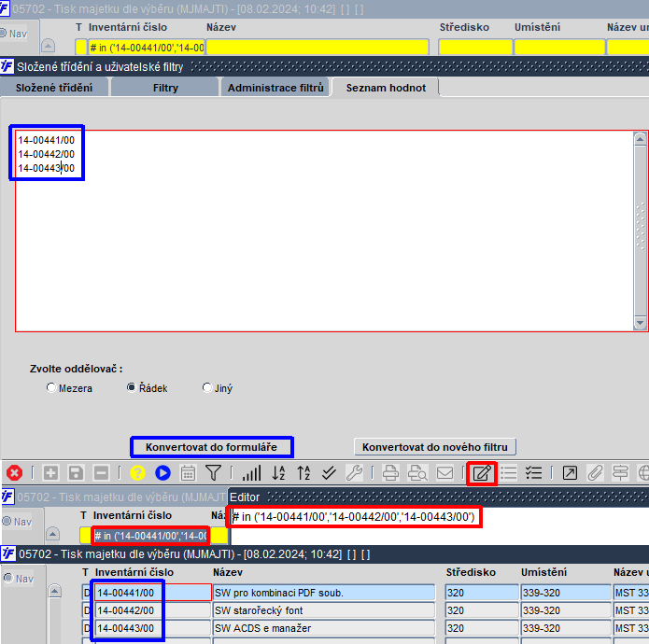Image resolution: width=649 pixels, height=644 pixels.
Task: Click the red cancel X toolbar icon
Action: pyautogui.click(x=15, y=473)
